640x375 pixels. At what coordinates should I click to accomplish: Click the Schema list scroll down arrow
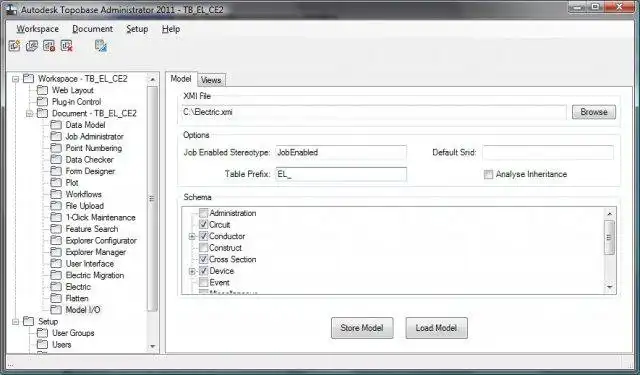(609, 287)
